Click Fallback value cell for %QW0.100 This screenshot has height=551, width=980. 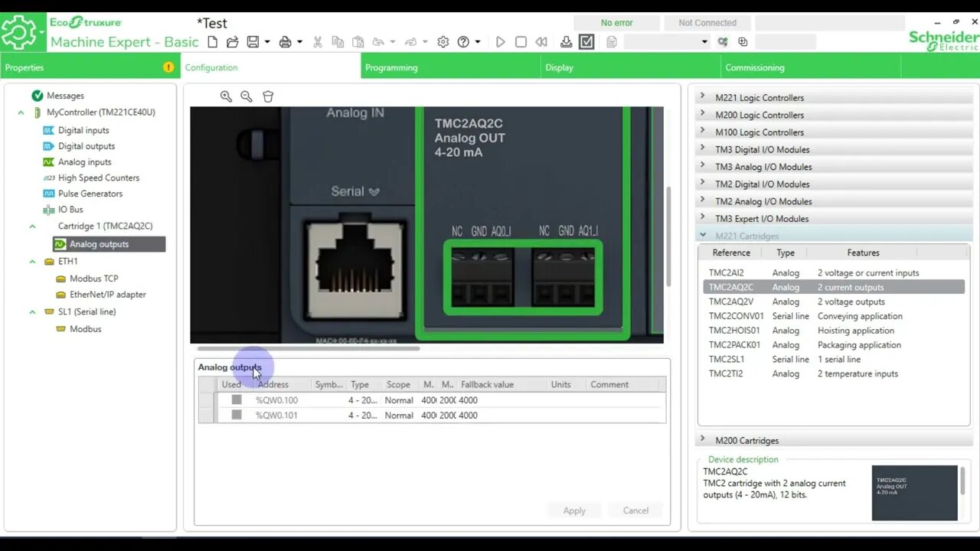click(503, 400)
